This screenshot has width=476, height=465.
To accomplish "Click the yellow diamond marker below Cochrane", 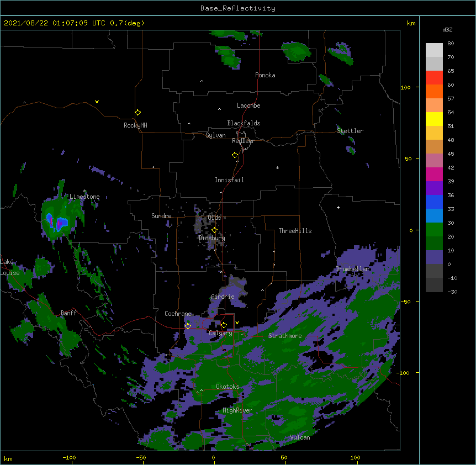I will pos(188,326).
